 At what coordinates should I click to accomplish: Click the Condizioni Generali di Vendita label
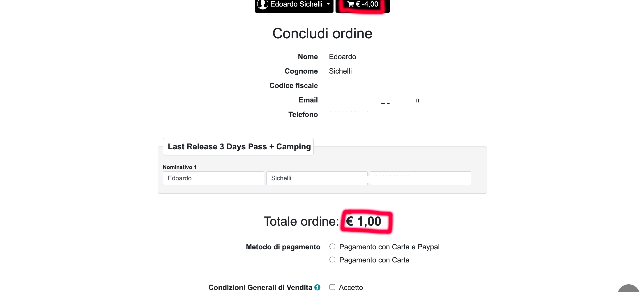[260, 287]
